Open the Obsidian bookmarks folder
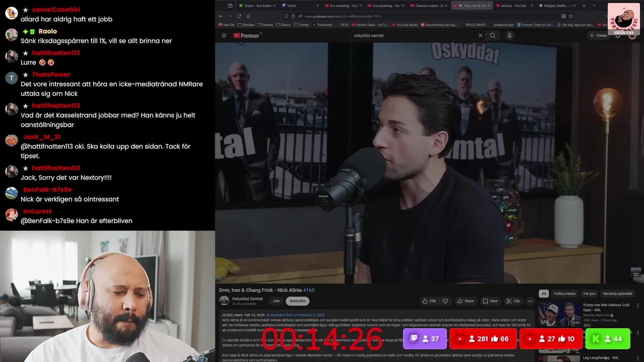 tap(246, 25)
